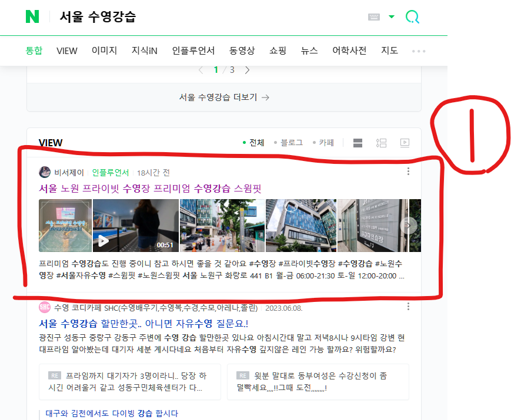Select the 블로그 filter in VIEW
Viewport: 511px width, 420px height.
288,143
